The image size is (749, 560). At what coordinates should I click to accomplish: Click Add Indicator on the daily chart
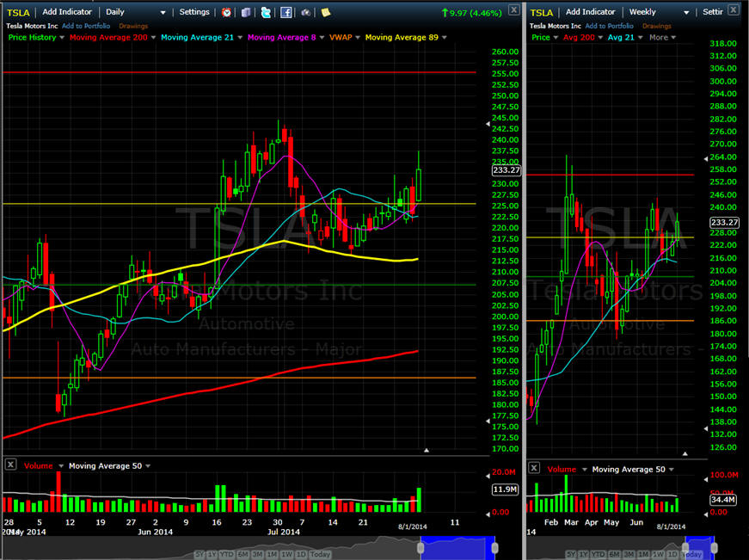click(67, 12)
